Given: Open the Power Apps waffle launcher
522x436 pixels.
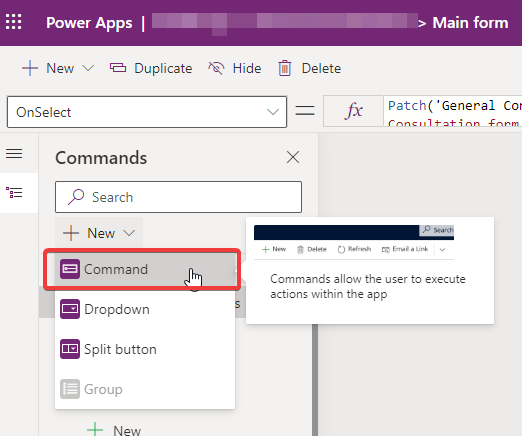Looking at the screenshot, I should click(x=14, y=22).
